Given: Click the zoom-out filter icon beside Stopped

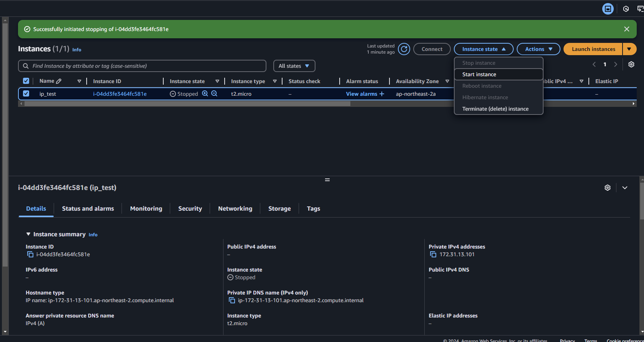Looking at the screenshot, I should 214,93.
